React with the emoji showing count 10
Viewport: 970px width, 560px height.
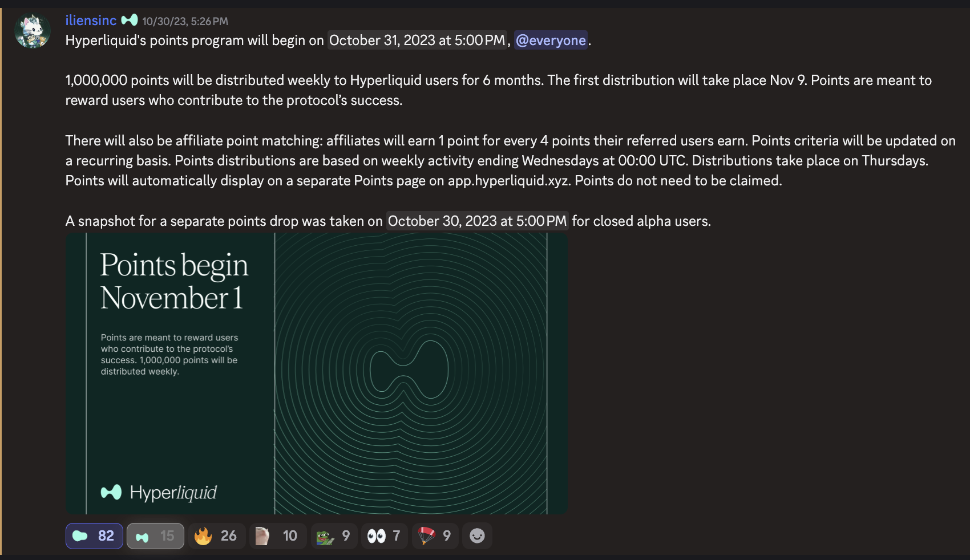(x=278, y=536)
